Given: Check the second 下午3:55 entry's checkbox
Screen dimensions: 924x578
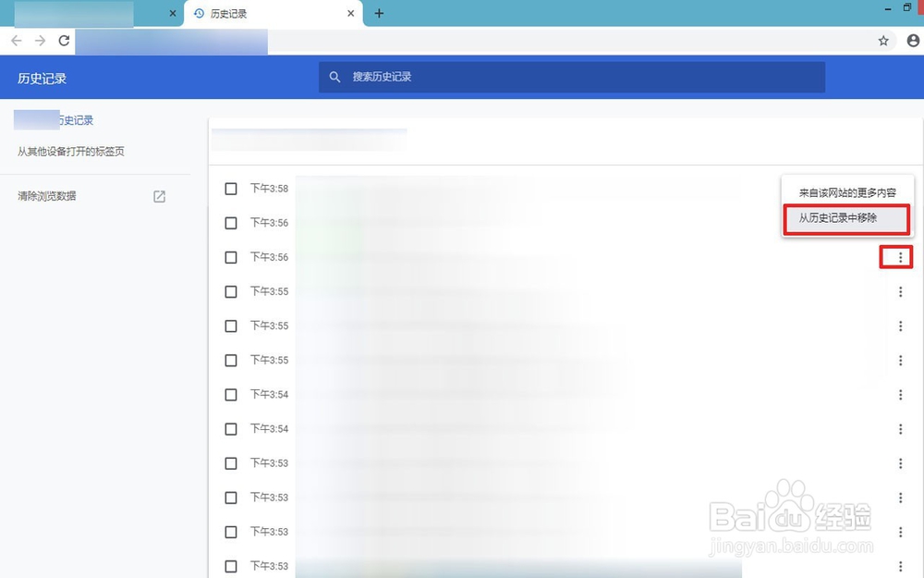Looking at the screenshot, I should (231, 326).
